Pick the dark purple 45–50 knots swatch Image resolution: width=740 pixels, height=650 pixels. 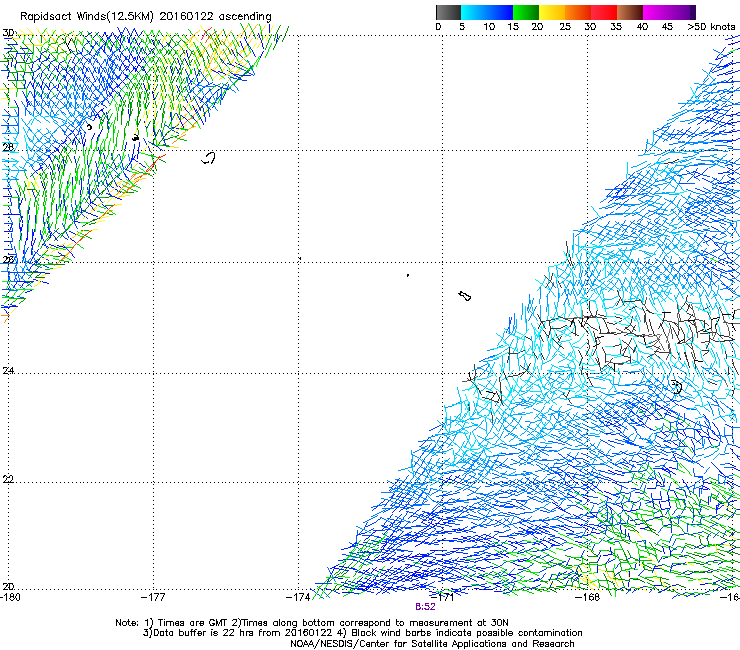coord(682,12)
